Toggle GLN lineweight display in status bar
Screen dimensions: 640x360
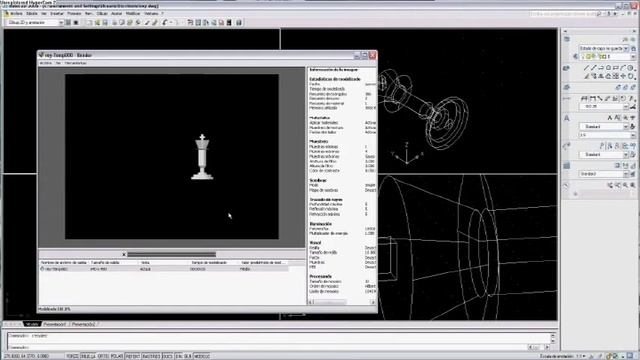coord(187,356)
